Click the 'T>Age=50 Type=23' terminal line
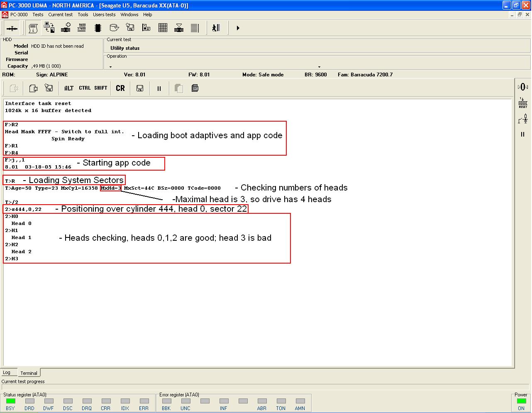 (x=113, y=188)
